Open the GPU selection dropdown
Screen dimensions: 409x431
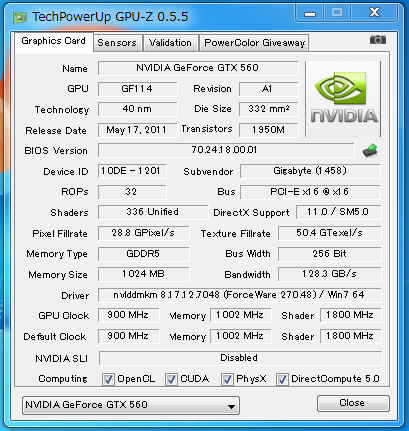[x=131, y=405]
